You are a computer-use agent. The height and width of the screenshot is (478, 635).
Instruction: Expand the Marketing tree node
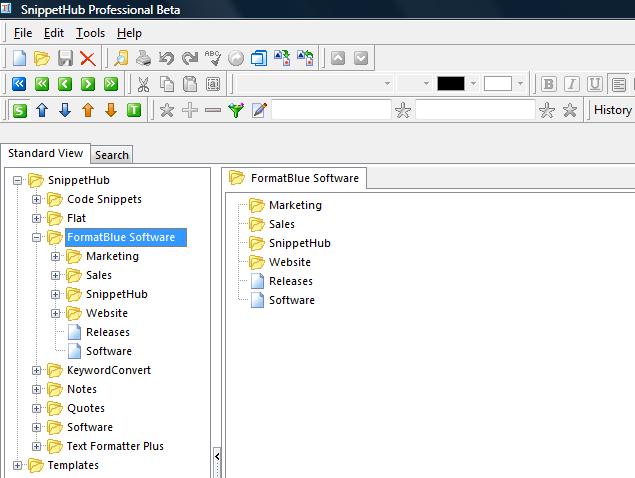point(55,256)
